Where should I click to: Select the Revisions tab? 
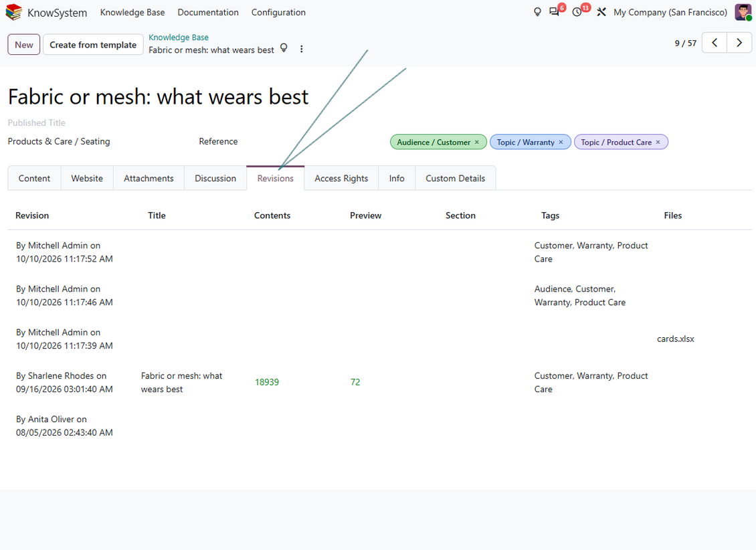tap(275, 179)
